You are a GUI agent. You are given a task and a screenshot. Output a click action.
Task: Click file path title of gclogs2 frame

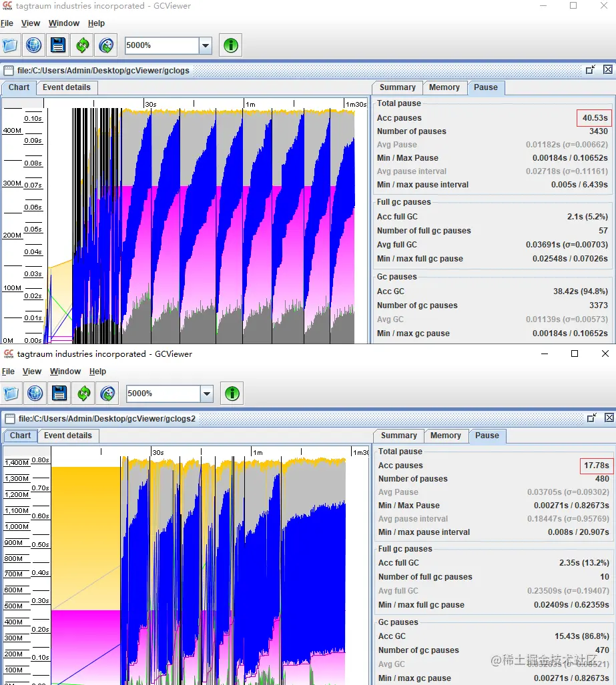click(107, 418)
